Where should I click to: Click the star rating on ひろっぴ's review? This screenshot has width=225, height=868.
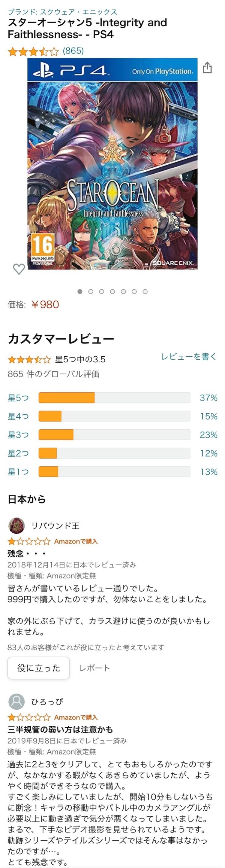[29, 717]
